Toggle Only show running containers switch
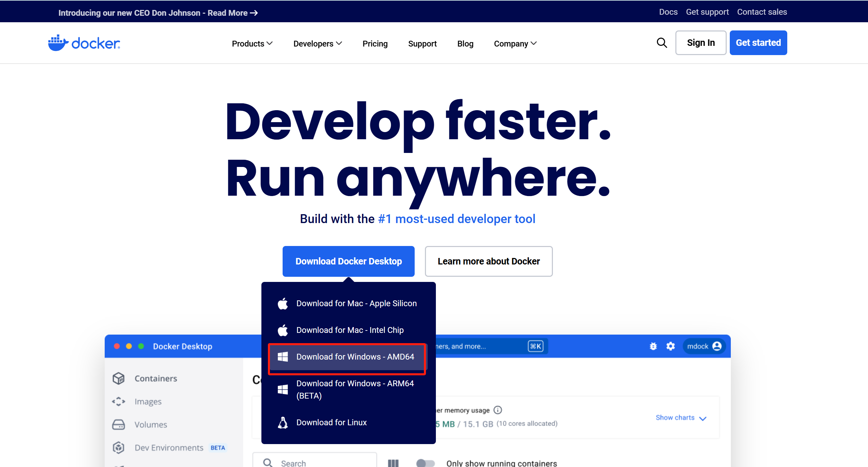This screenshot has width=868, height=467. [x=425, y=463]
